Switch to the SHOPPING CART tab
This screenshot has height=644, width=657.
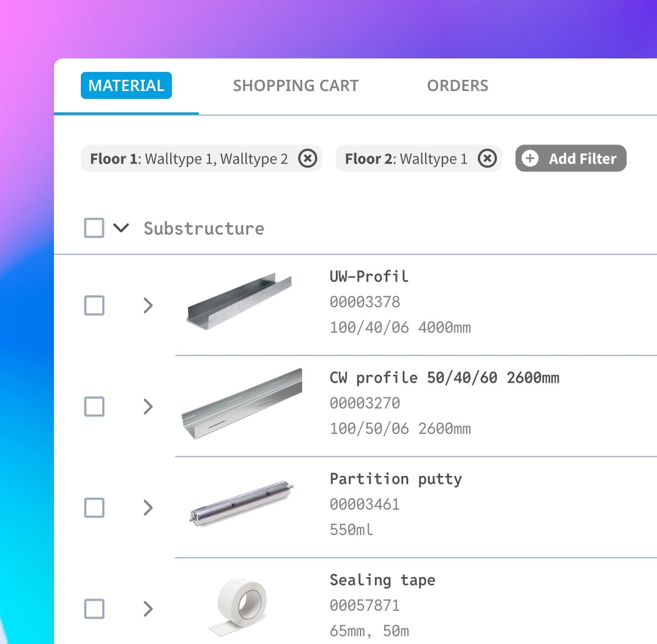[x=296, y=85]
